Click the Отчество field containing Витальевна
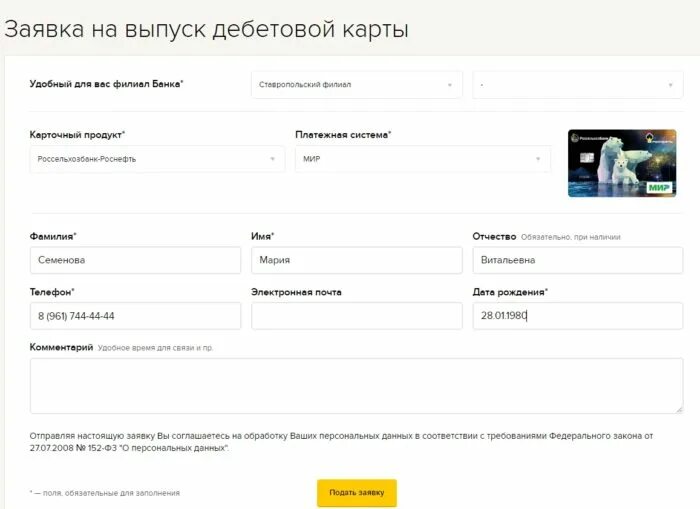700x509 pixels. tap(578, 260)
